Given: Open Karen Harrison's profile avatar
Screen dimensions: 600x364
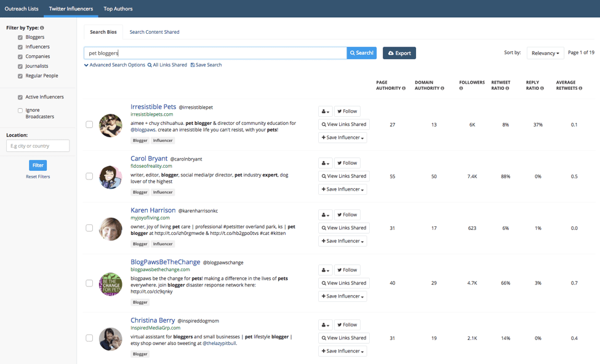Looking at the screenshot, I should [111, 229].
